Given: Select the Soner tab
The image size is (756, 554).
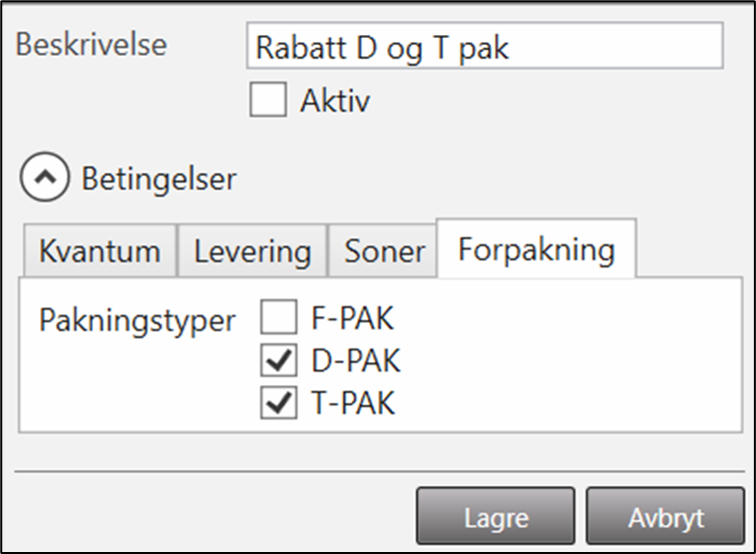Looking at the screenshot, I should (384, 251).
